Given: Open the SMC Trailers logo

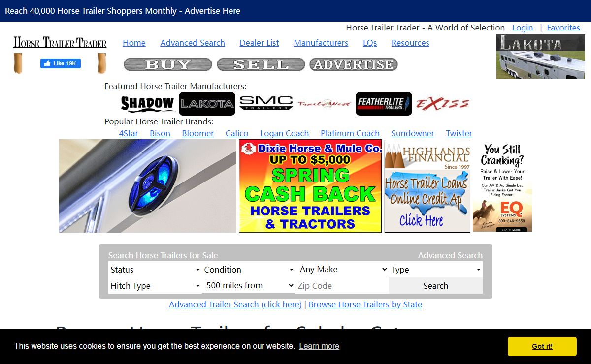Looking at the screenshot, I should pyautogui.click(x=266, y=103).
